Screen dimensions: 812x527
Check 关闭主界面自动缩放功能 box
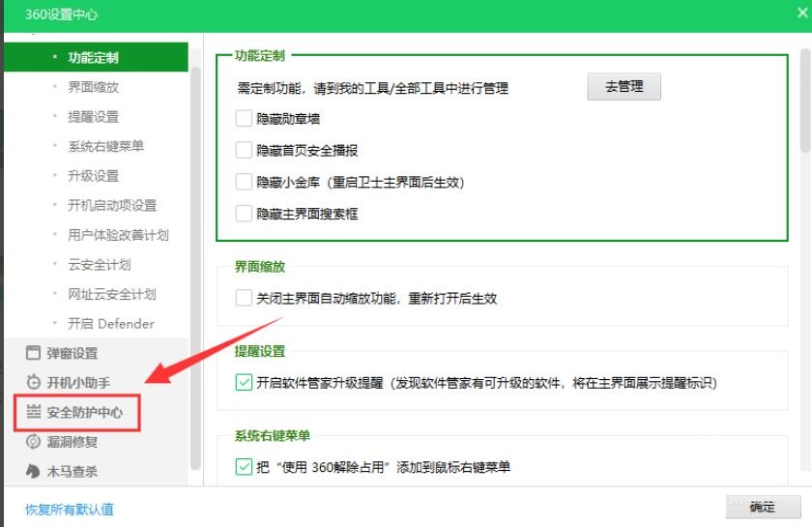[244, 298]
